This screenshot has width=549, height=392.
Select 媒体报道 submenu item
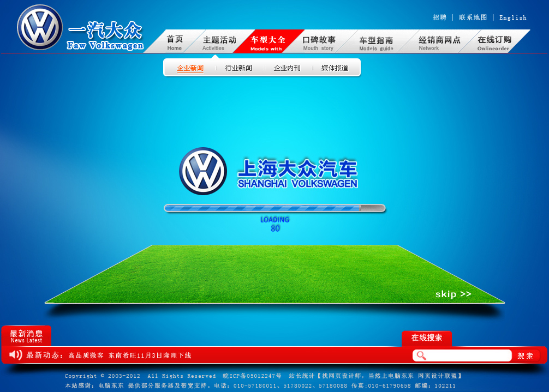tap(335, 68)
